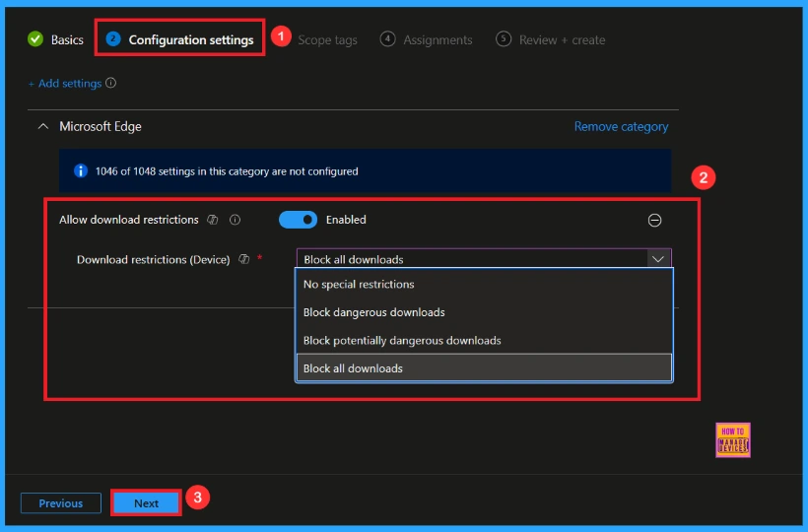Screen dimensions: 808x532
Task: Click the Download restrictions dropdown arrow
Action: (x=658, y=259)
